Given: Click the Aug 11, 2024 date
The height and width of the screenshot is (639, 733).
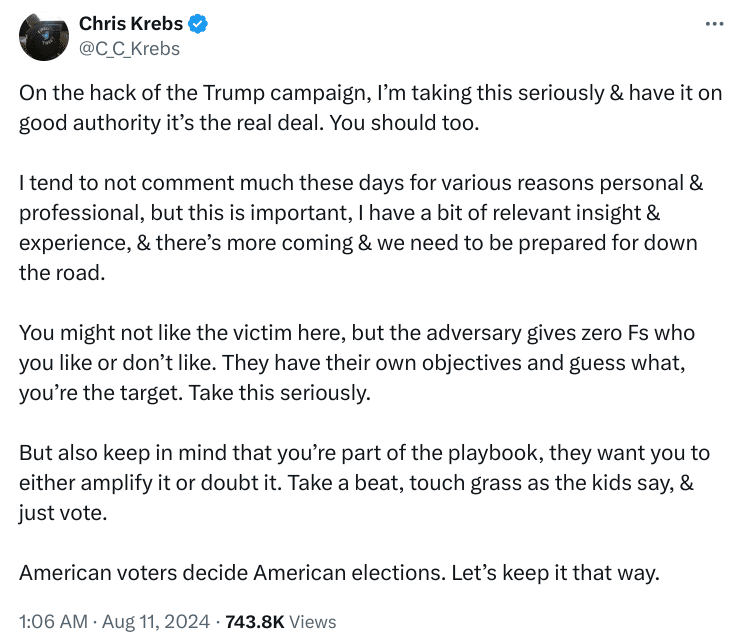Looking at the screenshot, I should click(x=156, y=621).
